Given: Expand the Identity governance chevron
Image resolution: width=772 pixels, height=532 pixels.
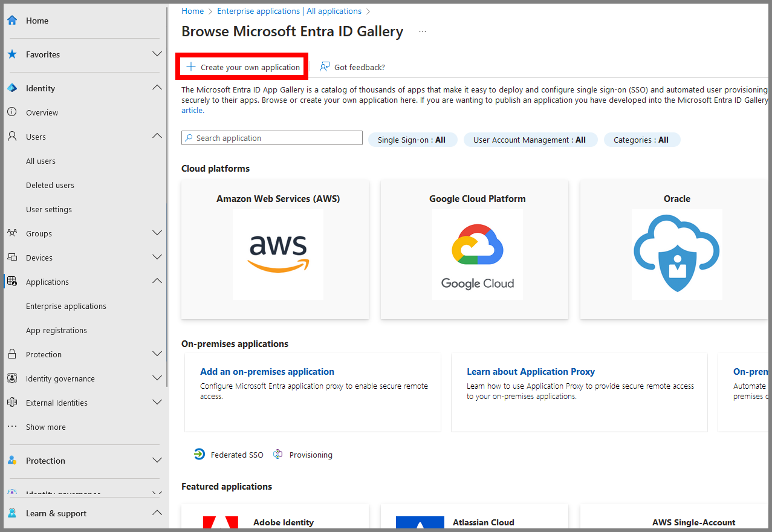Looking at the screenshot, I should pos(157,378).
